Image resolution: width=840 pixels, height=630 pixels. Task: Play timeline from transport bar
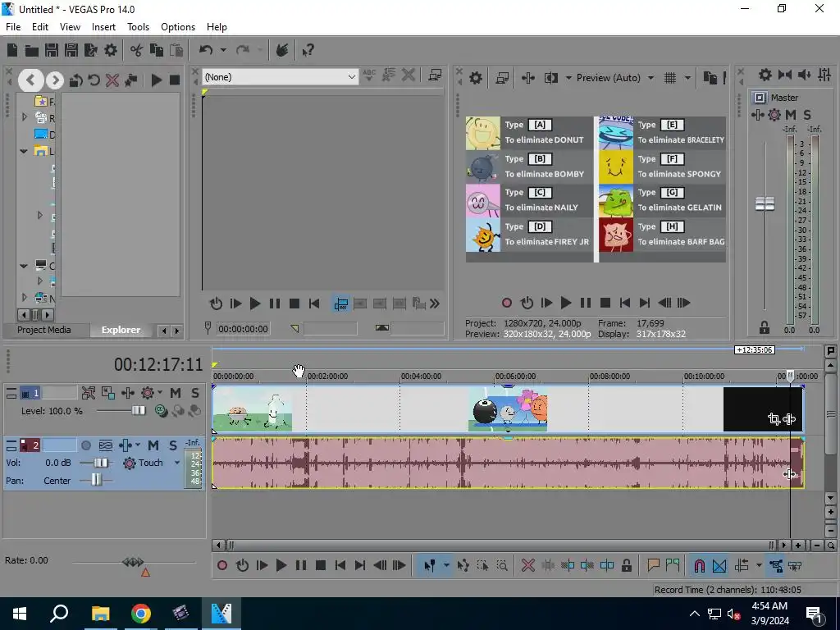(x=281, y=565)
